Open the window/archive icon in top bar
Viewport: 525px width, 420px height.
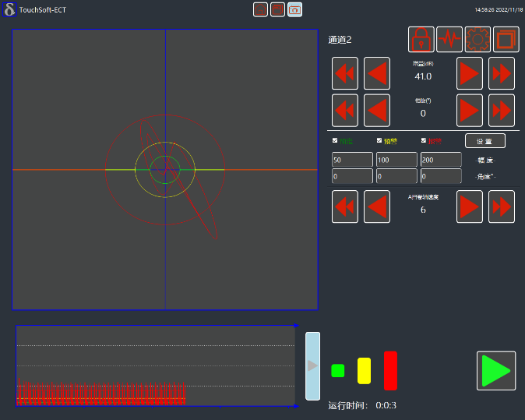click(277, 9)
